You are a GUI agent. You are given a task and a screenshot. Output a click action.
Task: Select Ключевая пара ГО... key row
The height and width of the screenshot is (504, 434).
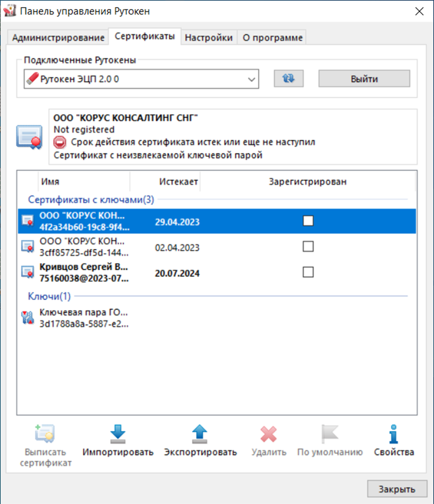tap(217, 318)
